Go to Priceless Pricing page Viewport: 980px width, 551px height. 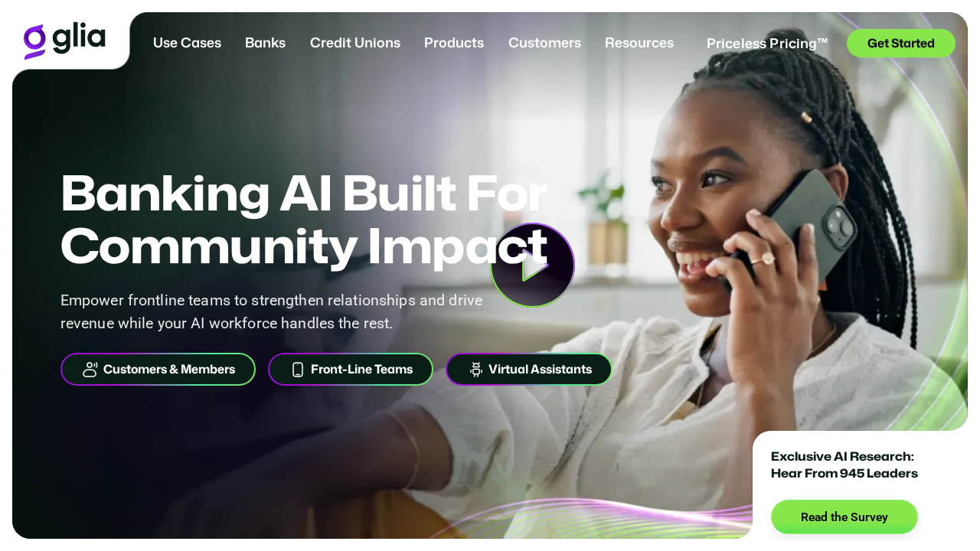tap(767, 44)
